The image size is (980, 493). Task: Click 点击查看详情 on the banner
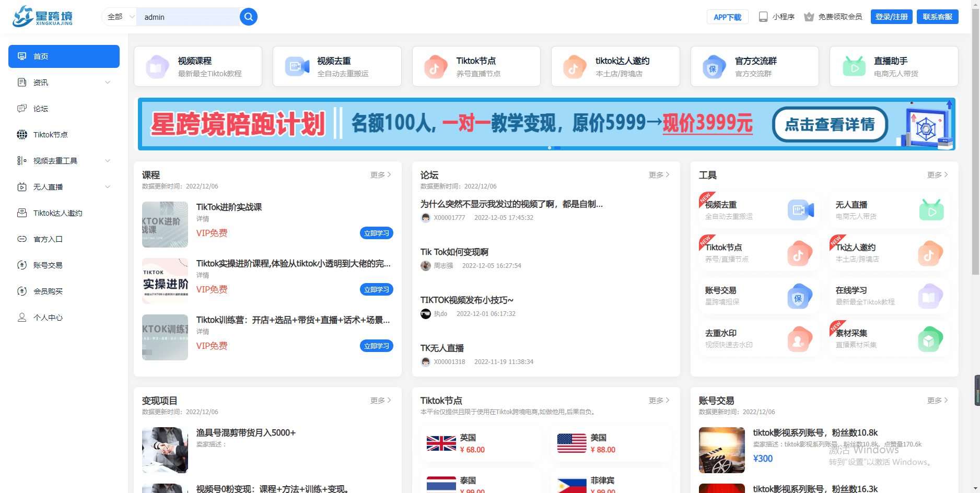pyautogui.click(x=830, y=124)
